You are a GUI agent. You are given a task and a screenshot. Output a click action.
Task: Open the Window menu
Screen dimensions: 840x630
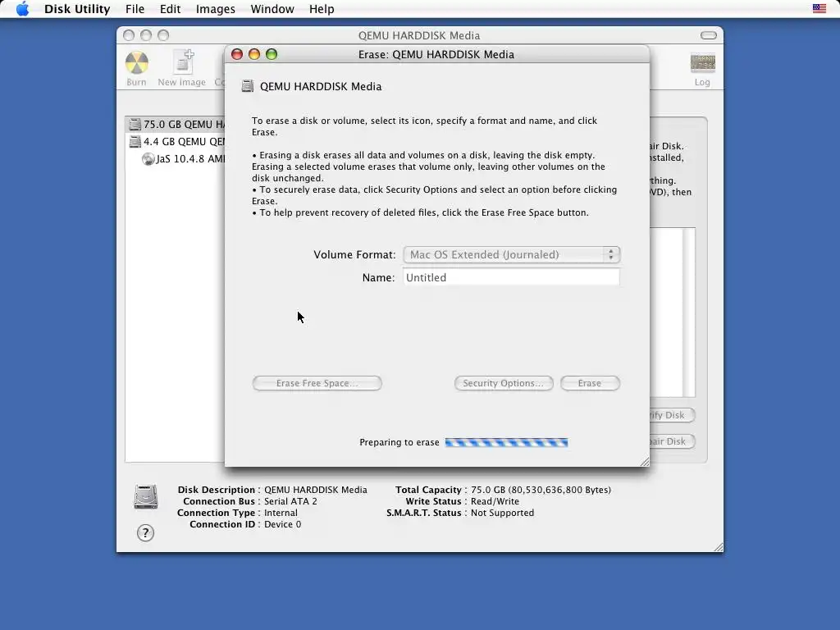pyautogui.click(x=272, y=8)
